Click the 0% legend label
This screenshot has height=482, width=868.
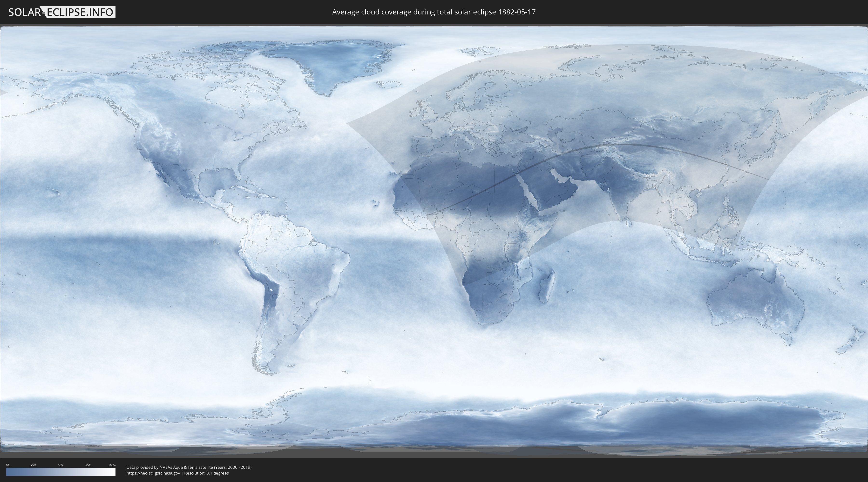tap(8, 465)
